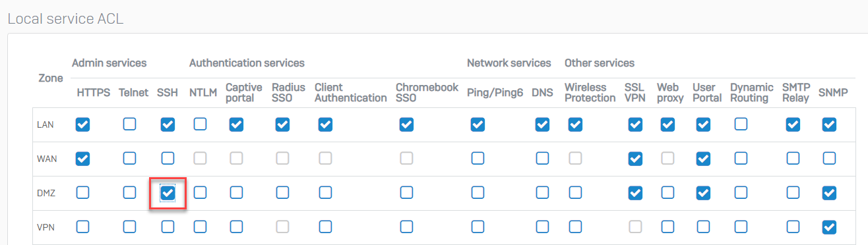
Task: Disable HTTPS for the LAN zone
Action: (82, 124)
